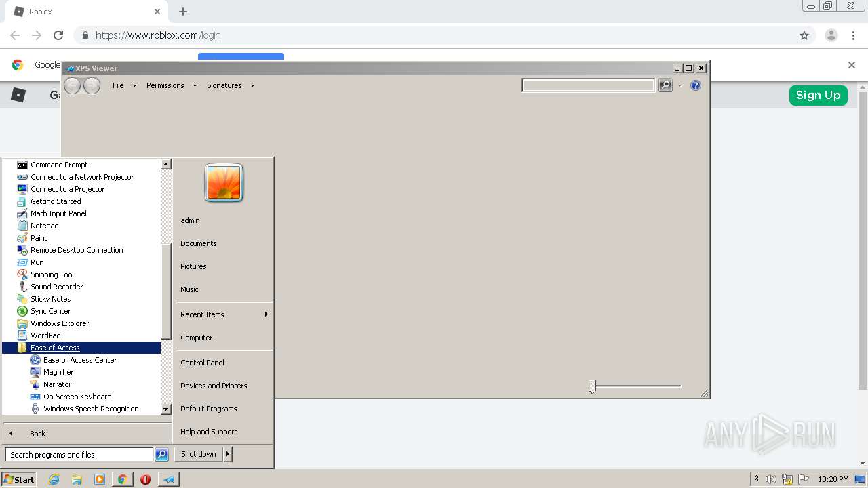Open the Chrome profile avatar
Screen dimensions: 868x488
(831, 35)
